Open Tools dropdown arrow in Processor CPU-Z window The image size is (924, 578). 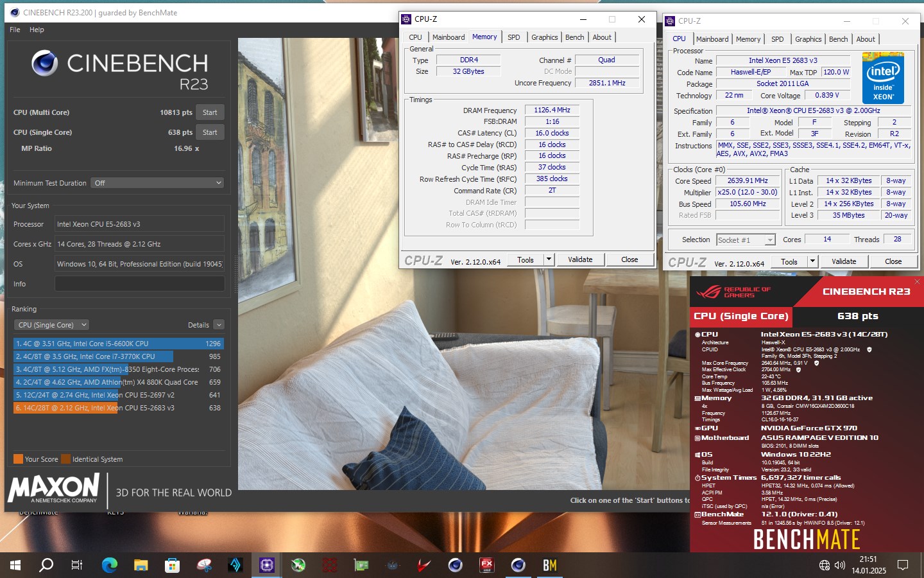(x=812, y=262)
